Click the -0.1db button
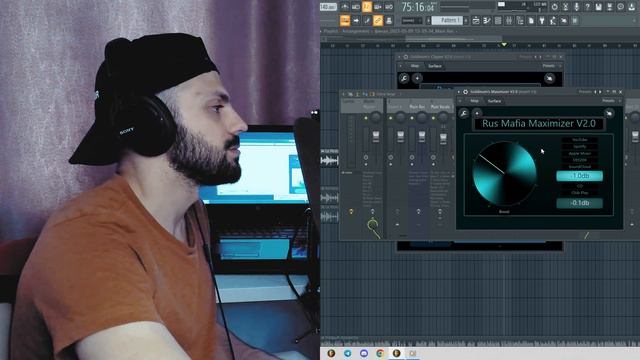The image size is (640, 360). coord(580,203)
